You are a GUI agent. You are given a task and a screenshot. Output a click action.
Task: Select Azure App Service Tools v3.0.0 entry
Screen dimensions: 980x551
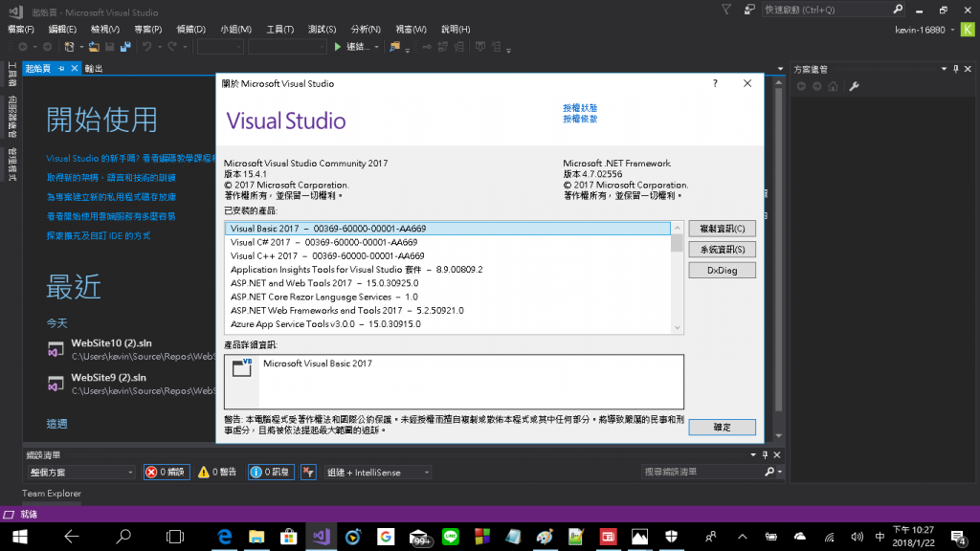coord(448,324)
